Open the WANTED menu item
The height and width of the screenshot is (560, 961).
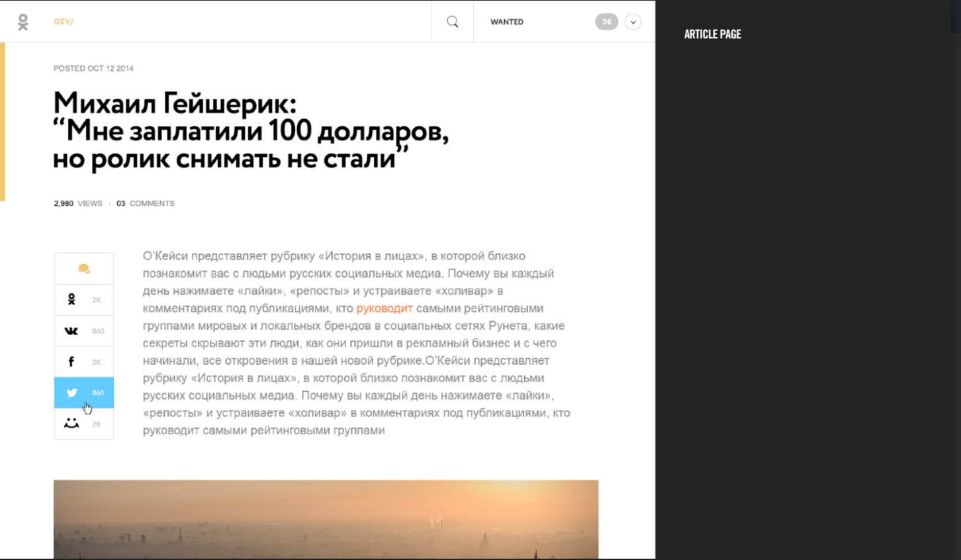pyautogui.click(x=507, y=22)
